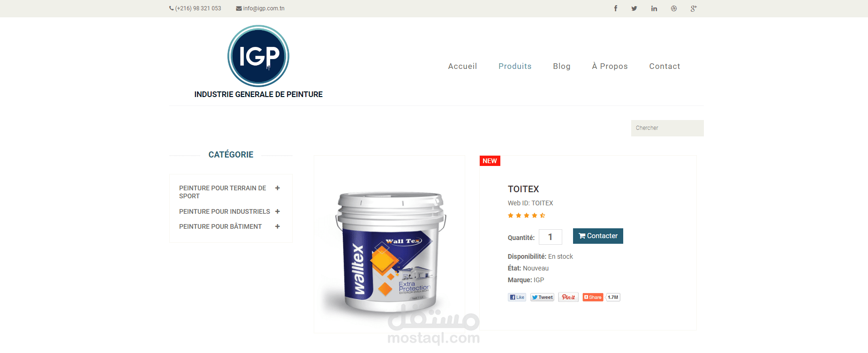This screenshot has height=353, width=868.
Task: Open the Twitter bird icon in top bar
Action: pyautogui.click(x=634, y=8)
